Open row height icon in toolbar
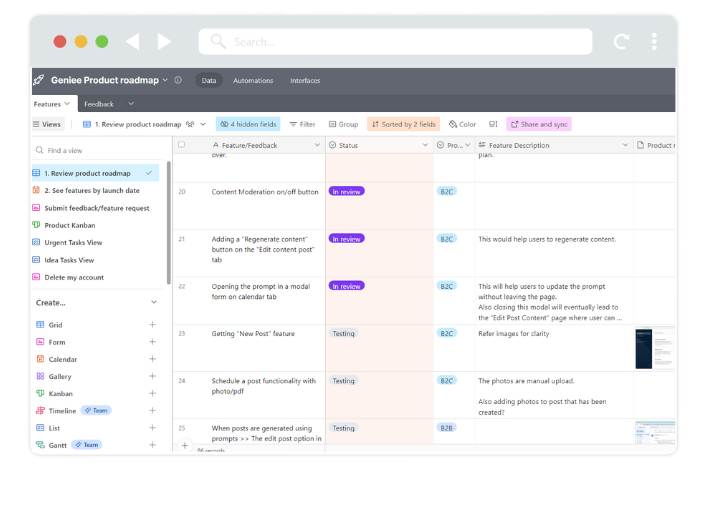The width and height of the screenshot is (705, 529). coord(493,124)
